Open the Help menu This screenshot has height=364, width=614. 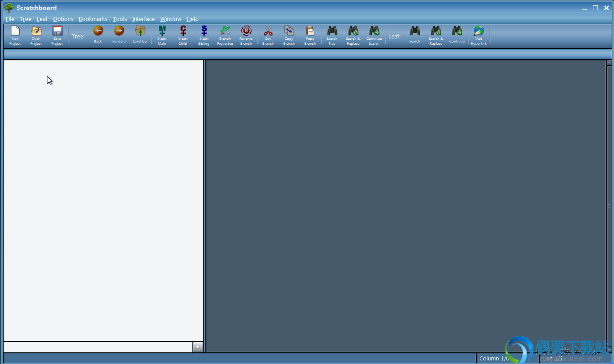[193, 19]
